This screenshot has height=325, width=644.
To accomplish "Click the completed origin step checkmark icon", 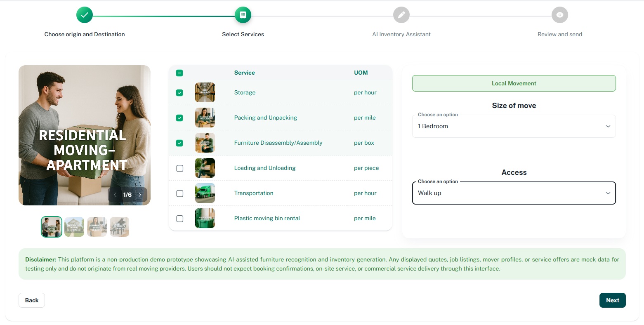I will click(85, 15).
